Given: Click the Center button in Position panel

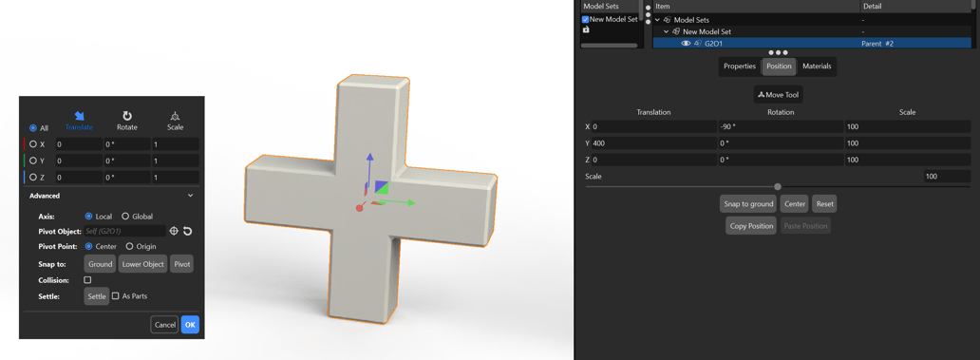Looking at the screenshot, I should click(795, 204).
